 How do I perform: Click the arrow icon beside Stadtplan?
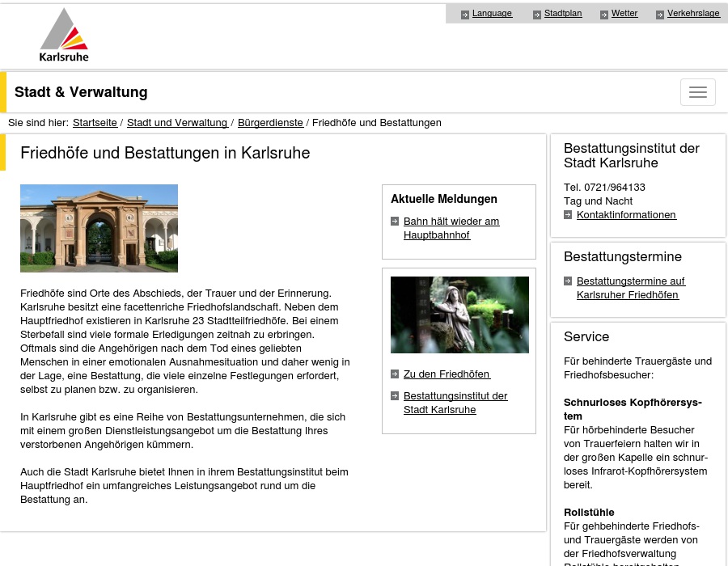pyautogui.click(x=537, y=15)
